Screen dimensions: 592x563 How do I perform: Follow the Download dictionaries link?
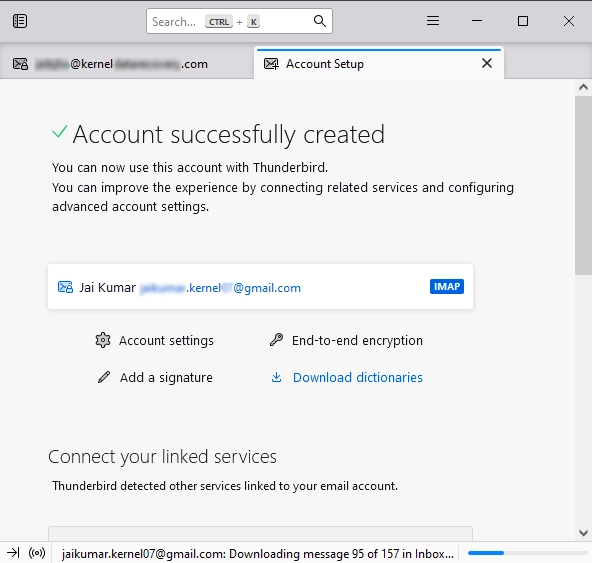358,378
